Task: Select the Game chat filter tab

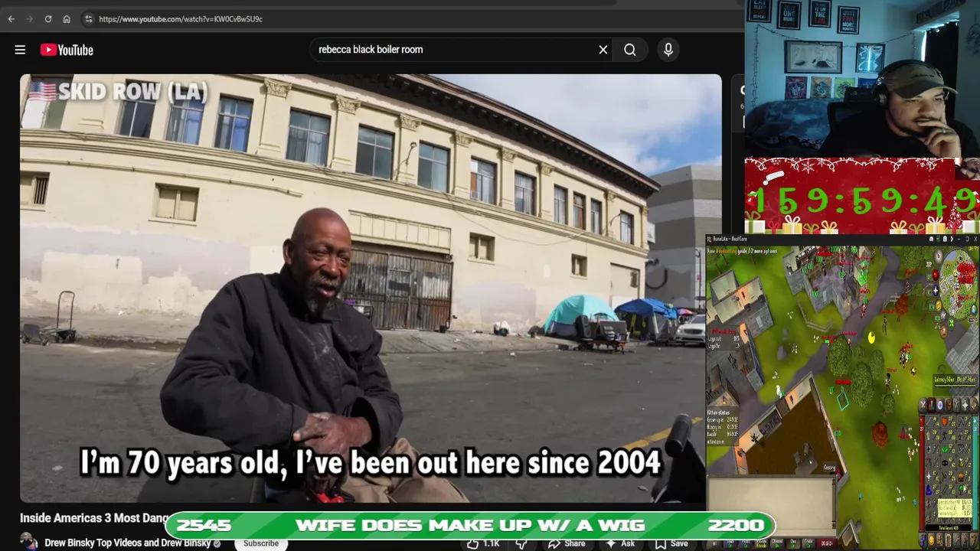Action: point(730,544)
